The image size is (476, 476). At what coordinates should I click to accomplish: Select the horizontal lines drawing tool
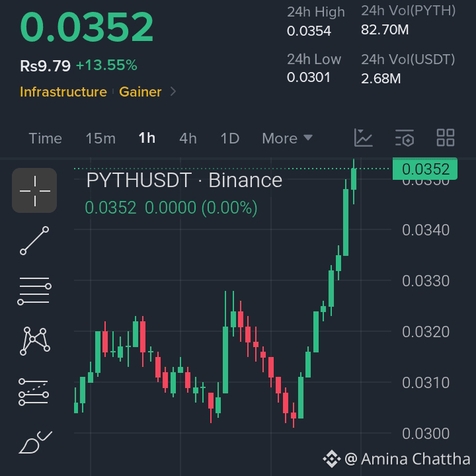pyautogui.click(x=34, y=291)
